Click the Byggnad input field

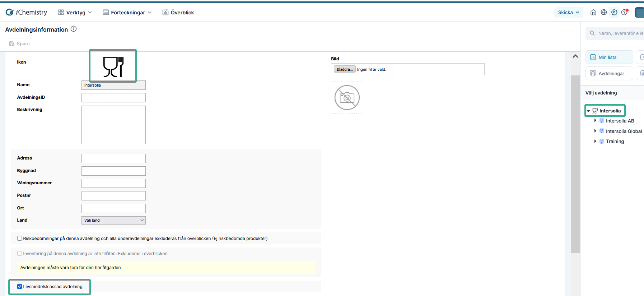pos(113,171)
